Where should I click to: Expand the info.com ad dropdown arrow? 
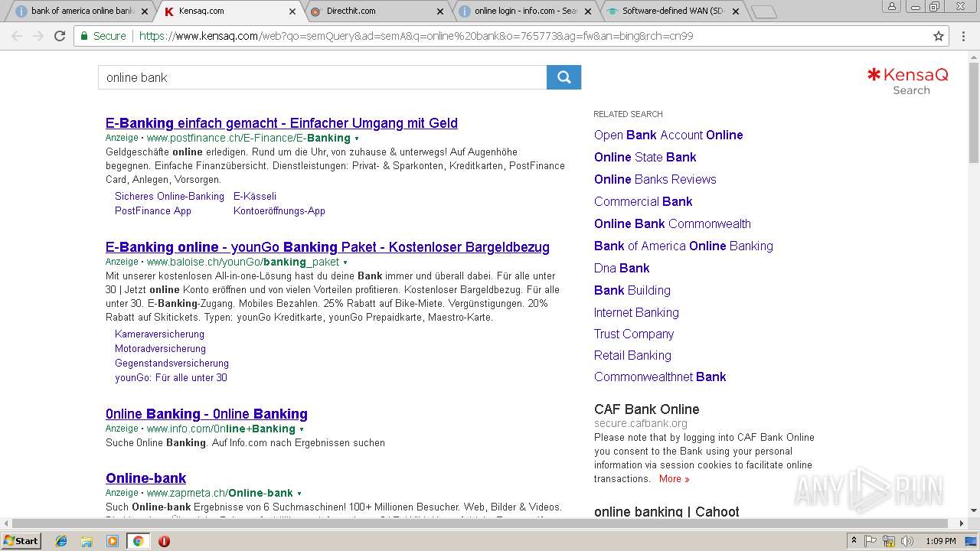(302, 429)
